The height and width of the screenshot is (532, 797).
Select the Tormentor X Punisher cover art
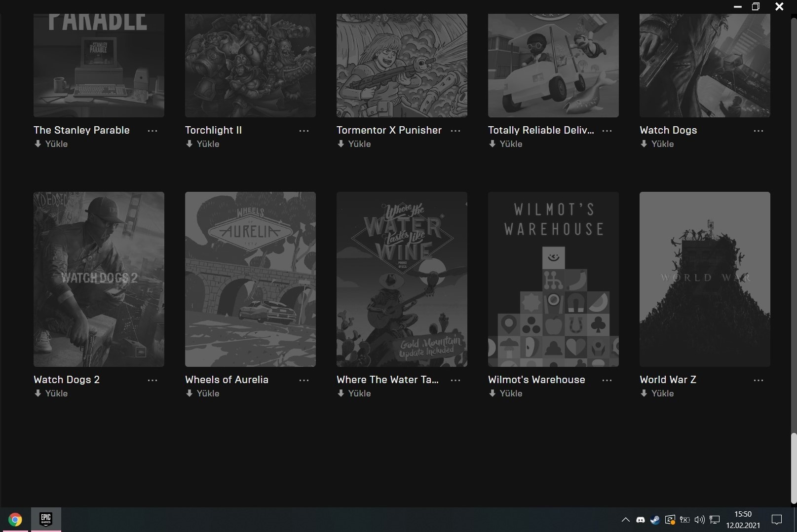point(402,66)
